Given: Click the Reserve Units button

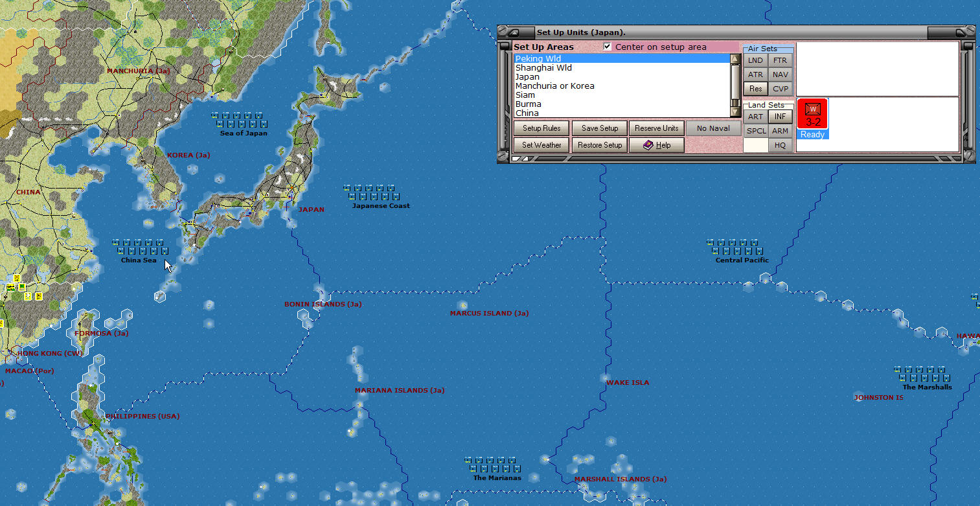Looking at the screenshot, I should click(x=656, y=128).
